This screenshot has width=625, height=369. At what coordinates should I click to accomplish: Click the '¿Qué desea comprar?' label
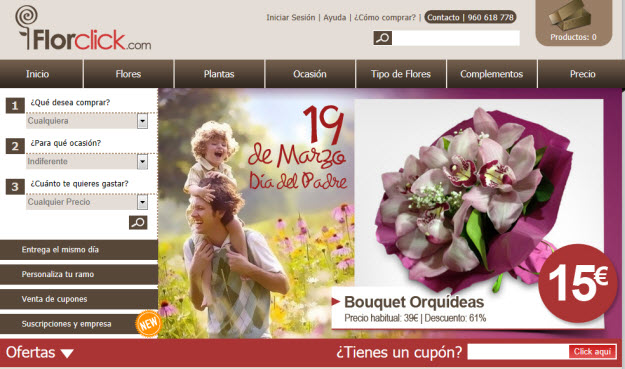[70, 102]
